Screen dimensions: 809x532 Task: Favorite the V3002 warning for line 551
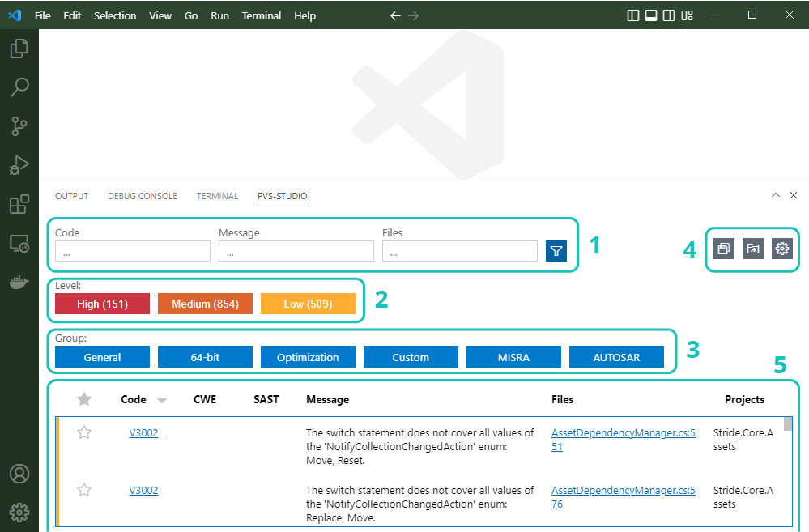click(x=84, y=432)
